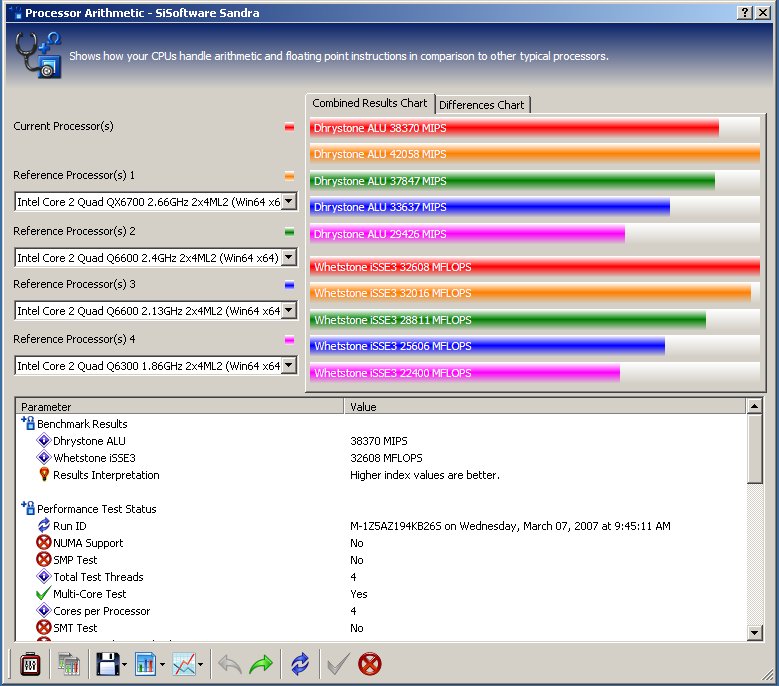Click the grey checkmark OK icon
The width and height of the screenshot is (779, 686).
click(338, 664)
